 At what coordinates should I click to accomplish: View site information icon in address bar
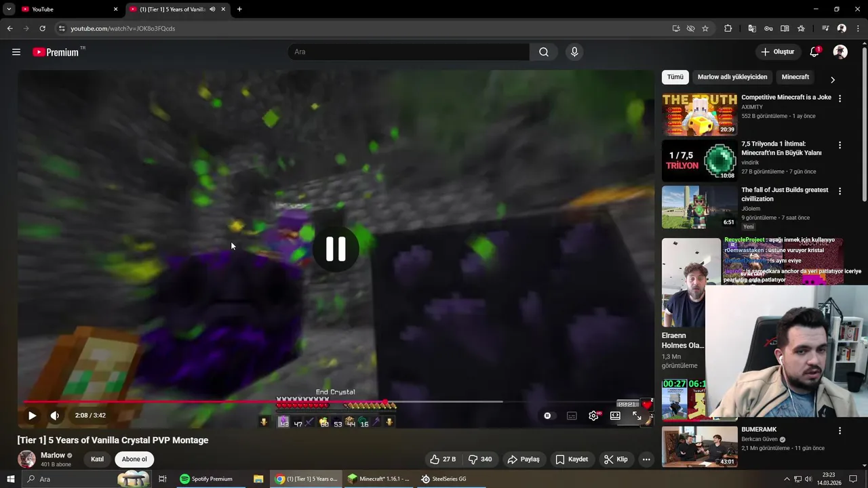pyautogui.click(x=62, y=28)
